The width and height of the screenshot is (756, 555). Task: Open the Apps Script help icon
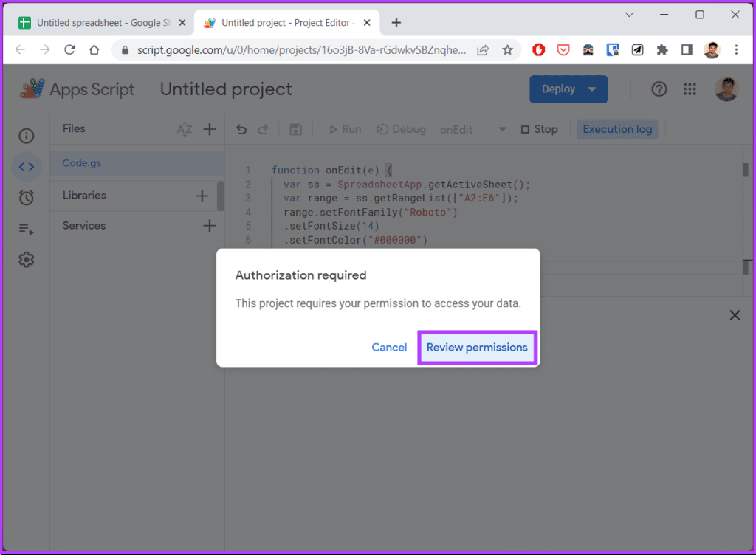[659, 89]
